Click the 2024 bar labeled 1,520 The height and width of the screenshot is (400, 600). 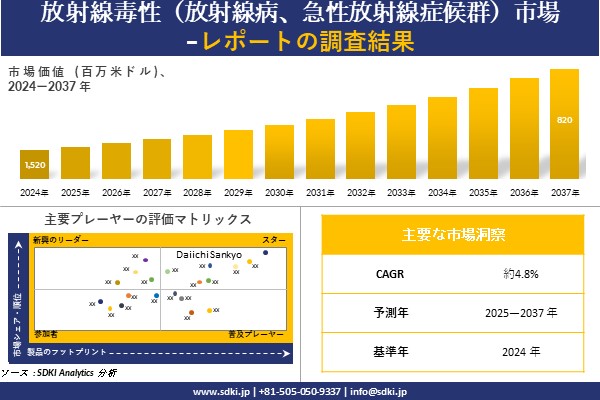coord(34,165)
